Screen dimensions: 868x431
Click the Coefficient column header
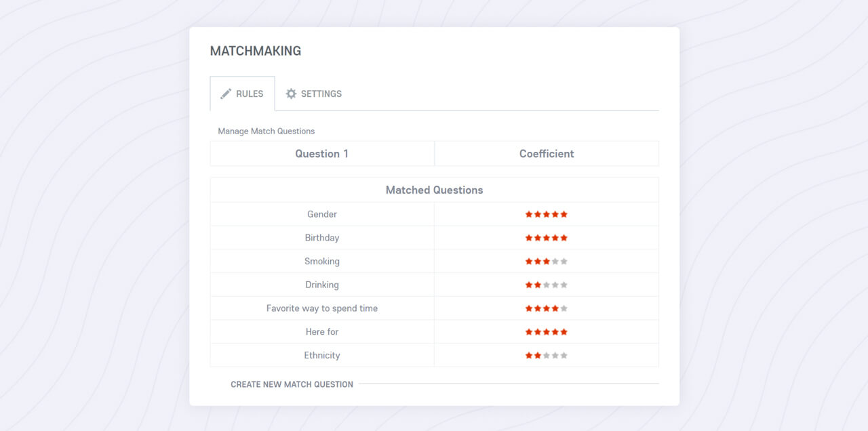click(547, 153)
